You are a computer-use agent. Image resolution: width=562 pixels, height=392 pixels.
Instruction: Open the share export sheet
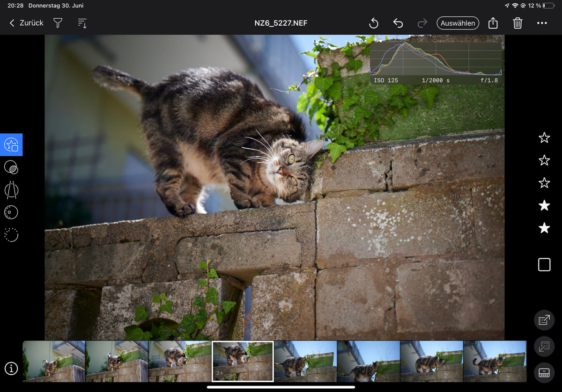493,23
